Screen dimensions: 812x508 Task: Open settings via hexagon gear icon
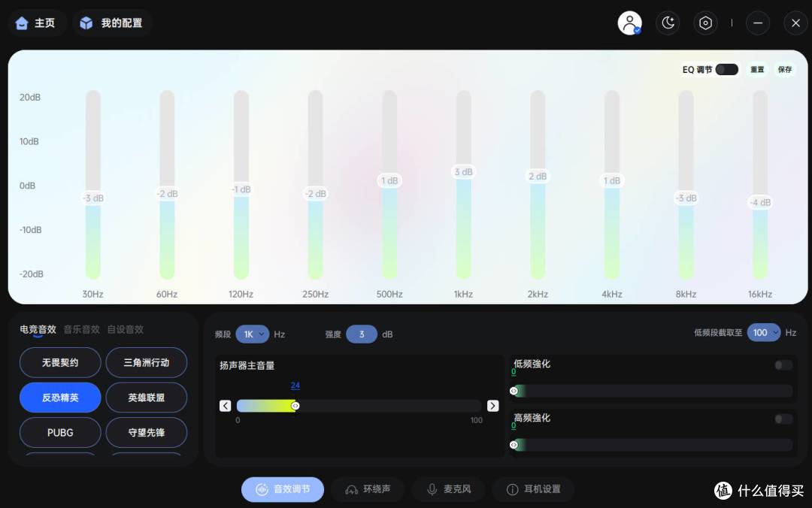[x=705, y=23]
